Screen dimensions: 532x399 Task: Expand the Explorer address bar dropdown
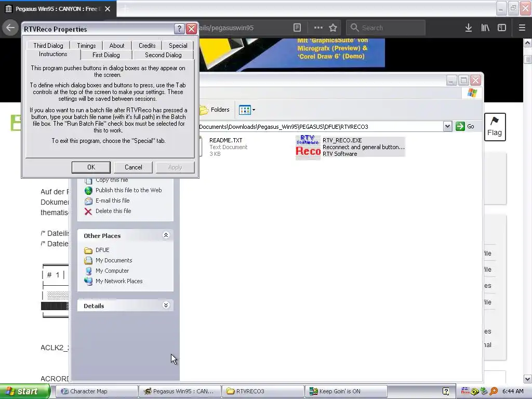(447, 127)
